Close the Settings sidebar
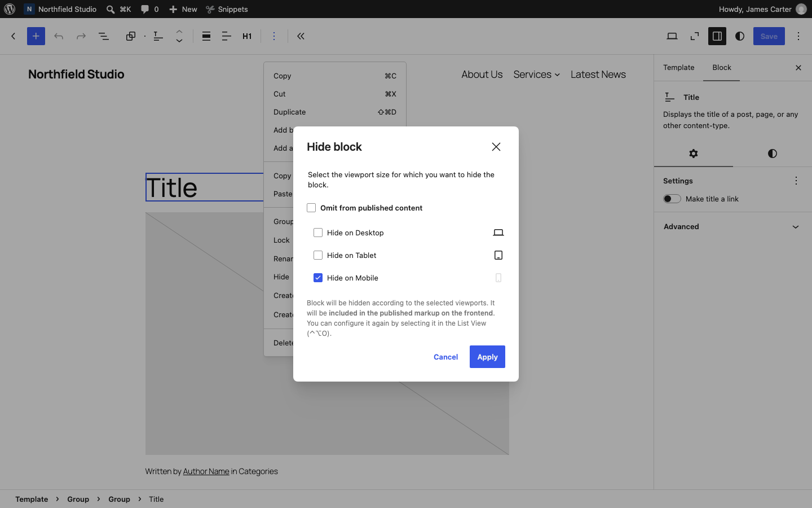812x508 pixels. (798, 68)
